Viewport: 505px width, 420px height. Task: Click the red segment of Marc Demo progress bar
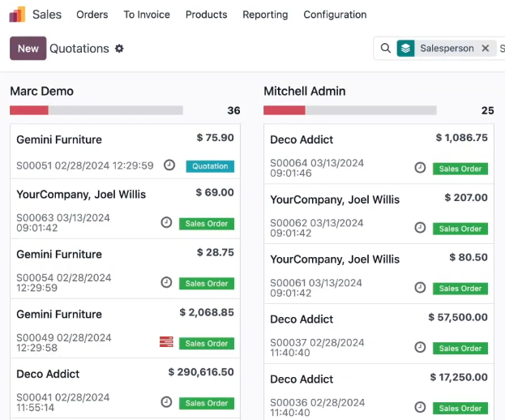coord(29,110)
